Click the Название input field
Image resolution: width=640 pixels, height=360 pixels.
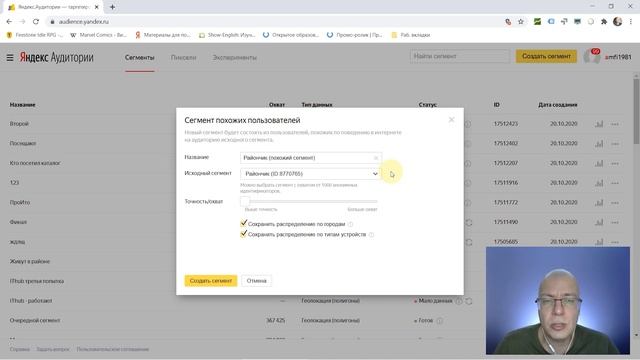coord(311,158)
